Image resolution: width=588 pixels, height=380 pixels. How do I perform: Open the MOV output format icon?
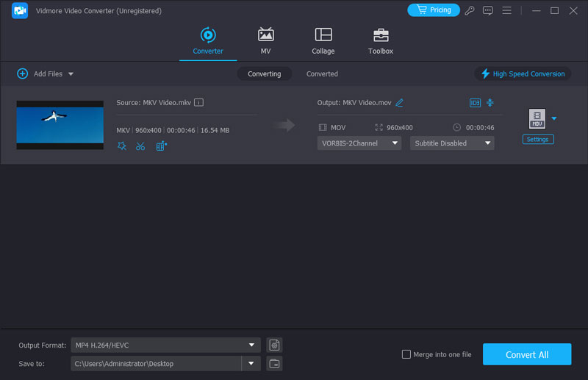[x=537, y=119]
